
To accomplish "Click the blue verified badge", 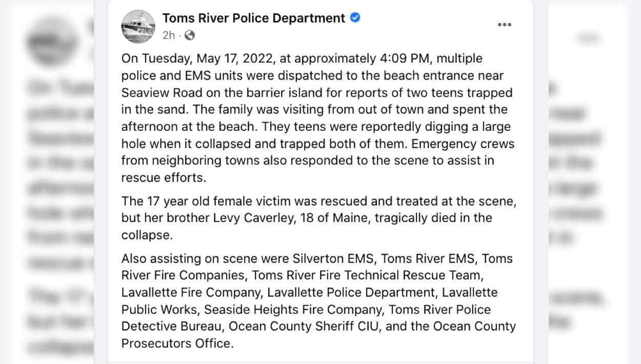I will pos(355,18).
